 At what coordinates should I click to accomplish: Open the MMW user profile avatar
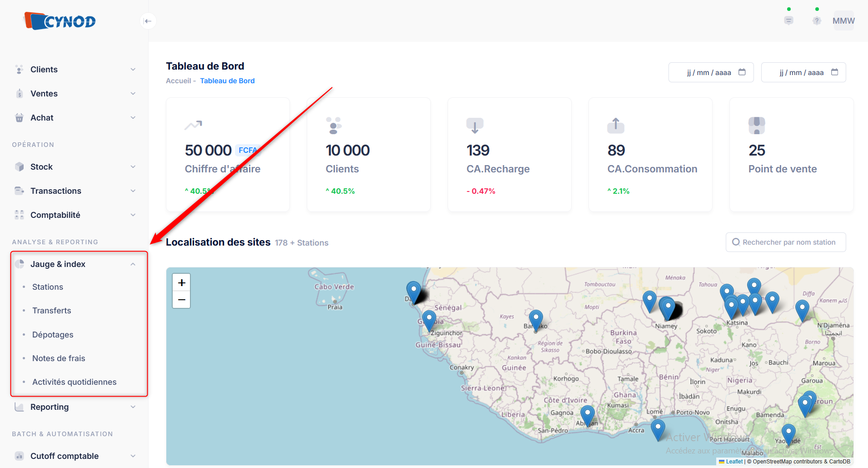click(843, 21)
